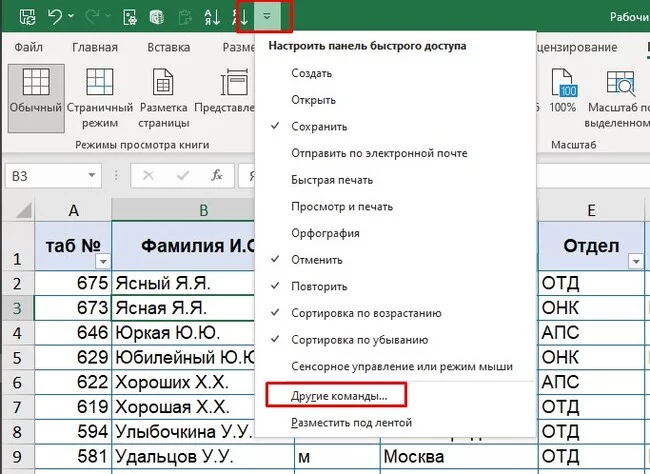Click cell with Ясный Я.Я.

click(183, 283)
